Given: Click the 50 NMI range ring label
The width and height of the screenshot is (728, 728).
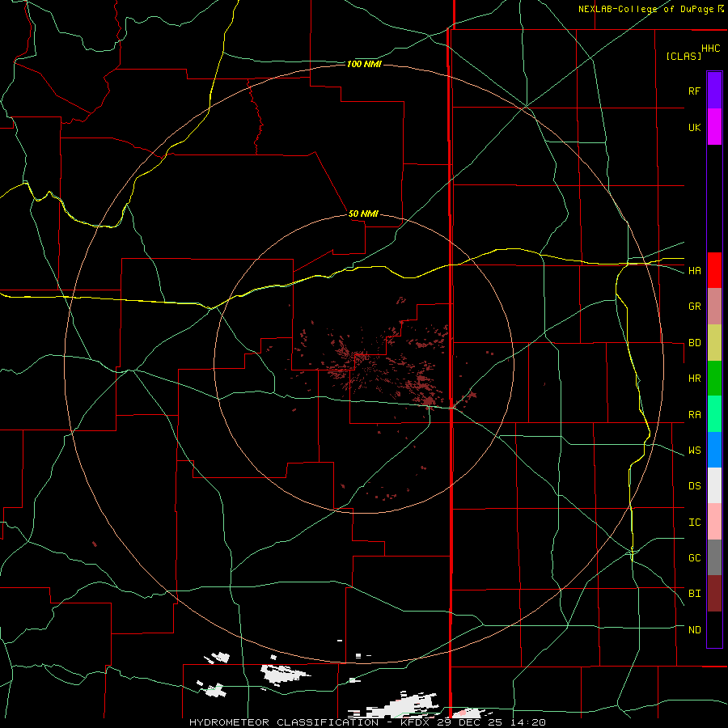Looking at the screenshot, I should 363,214.
